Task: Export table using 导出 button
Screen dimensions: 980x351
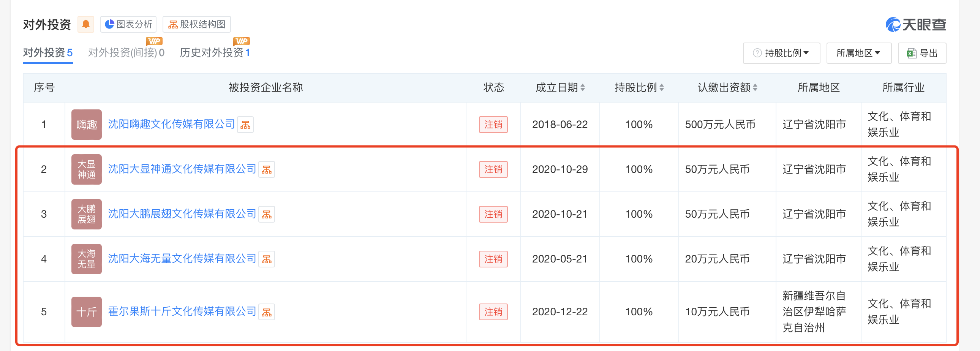Action: point(922,53)
